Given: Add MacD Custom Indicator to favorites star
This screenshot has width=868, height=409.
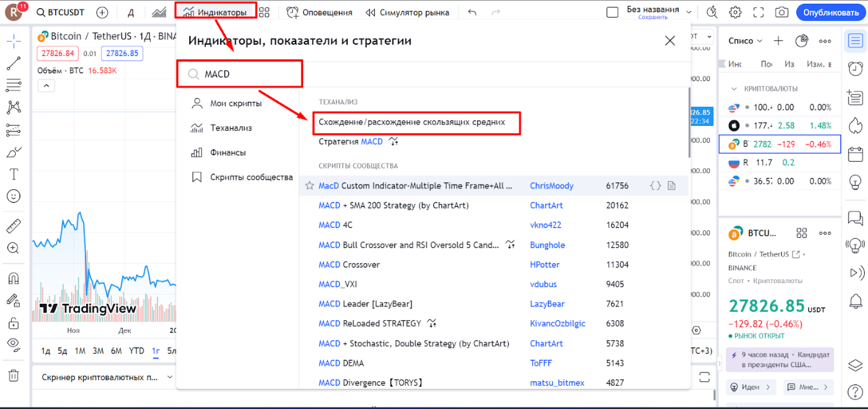Looking at the screenshot, I should click(x=309, y=186).
